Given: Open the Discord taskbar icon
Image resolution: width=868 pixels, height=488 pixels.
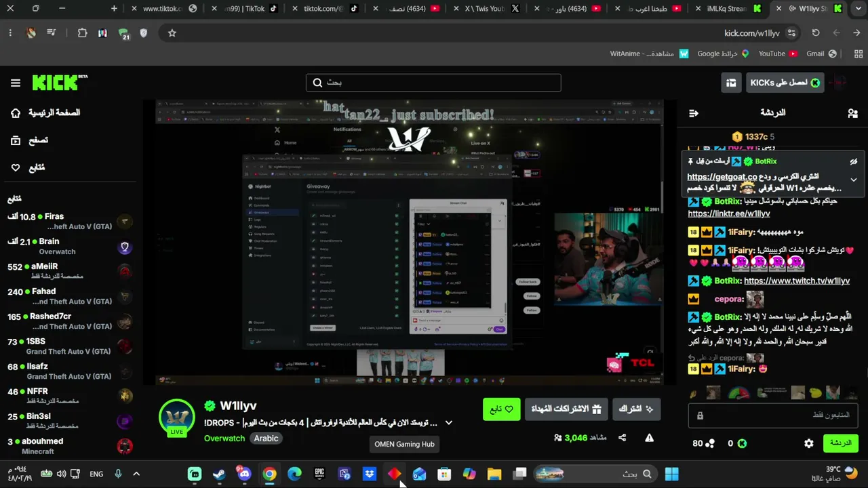Looking at the screenshot, I should coord(244,474).
